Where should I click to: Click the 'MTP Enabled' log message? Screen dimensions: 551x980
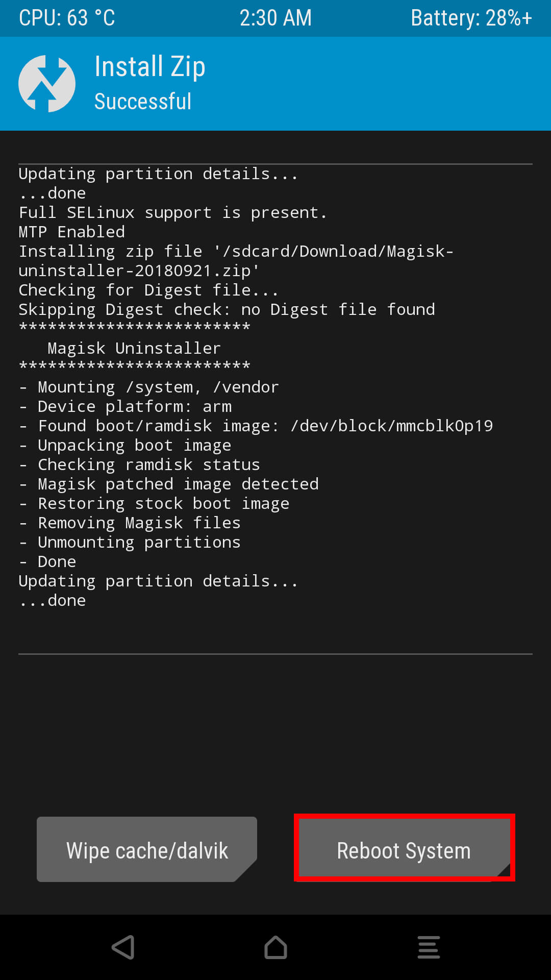pos(71,231)
